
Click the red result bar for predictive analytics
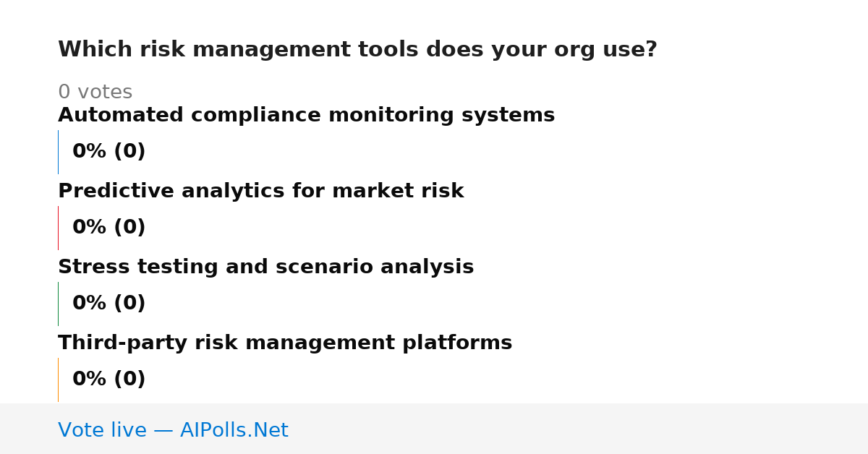pos(58,228)
